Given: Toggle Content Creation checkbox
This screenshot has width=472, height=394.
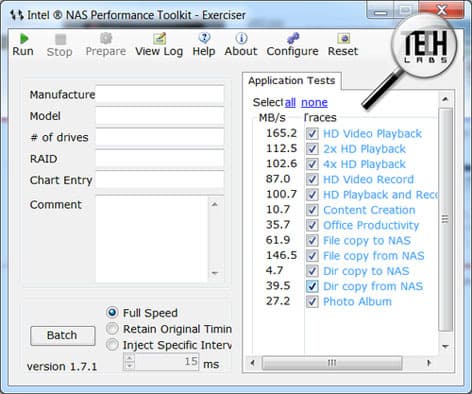Looking at the screenshot, I should click(x=312, y=210).
